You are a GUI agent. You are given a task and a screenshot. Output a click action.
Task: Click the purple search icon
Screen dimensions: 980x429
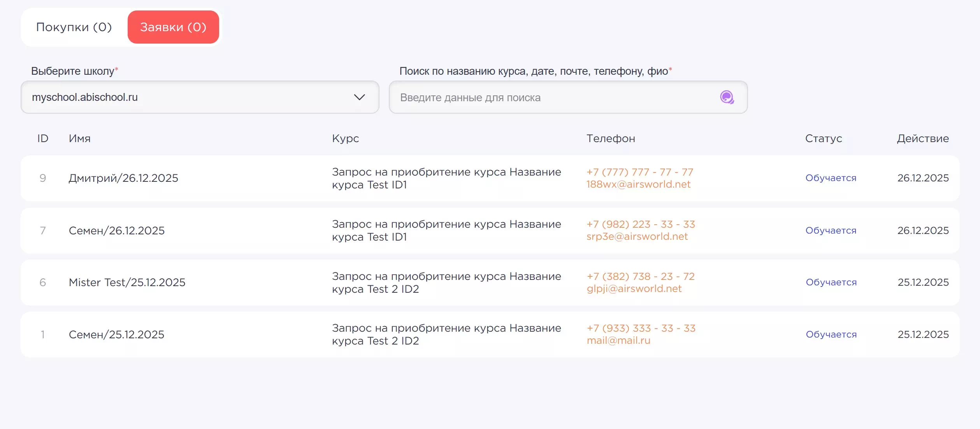tap(727, 97)
